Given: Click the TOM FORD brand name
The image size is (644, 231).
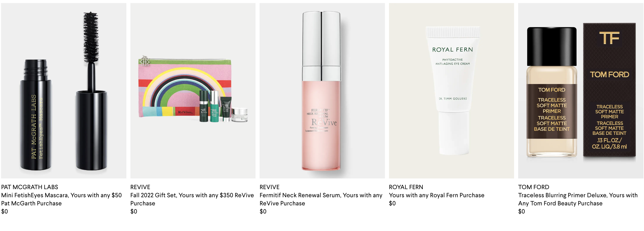Looking at the screenshot, I should [534, 187].
